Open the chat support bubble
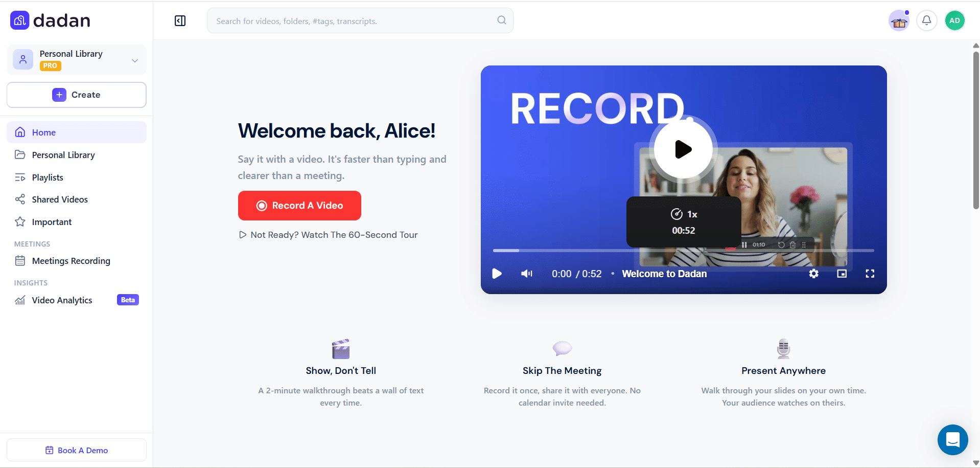Image resolution: width=980 pixels, height=468 pixels. point(952,439)
